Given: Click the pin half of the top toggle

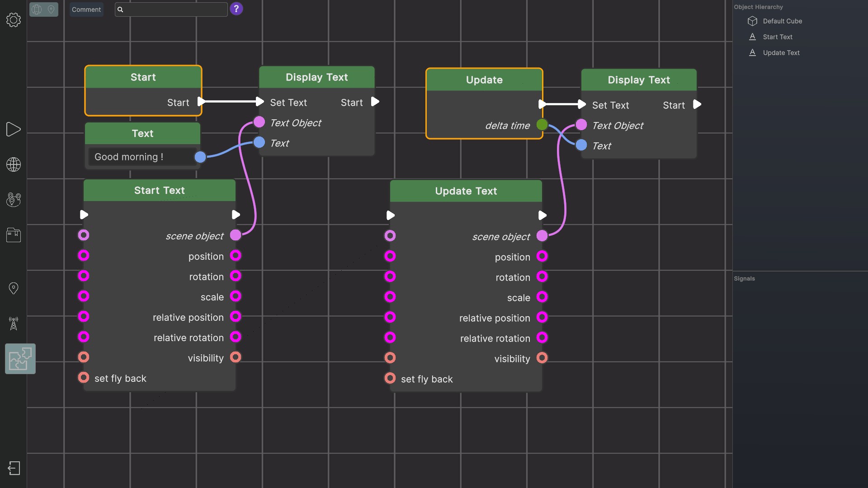Looking at the screenshot, I should [x=51, y=9].
